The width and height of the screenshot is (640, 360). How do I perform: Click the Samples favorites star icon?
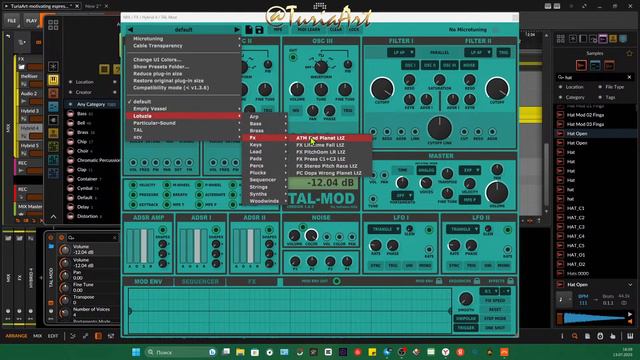tap(629, 53)
